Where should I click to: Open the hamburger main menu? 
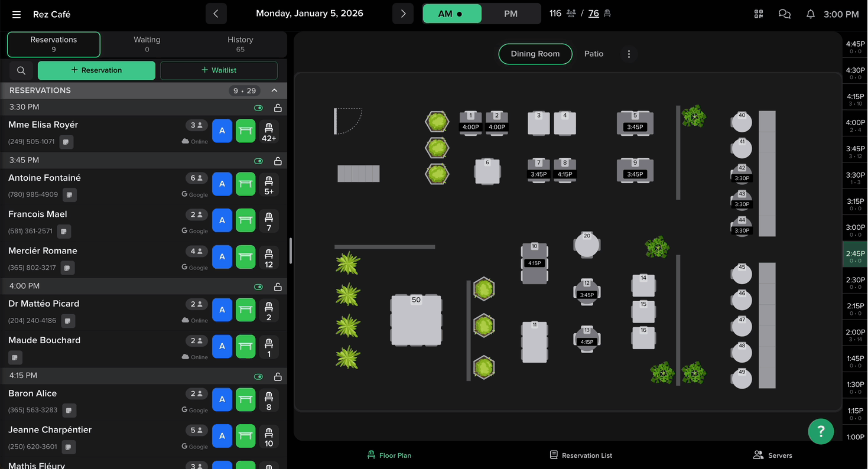[17, 14]
